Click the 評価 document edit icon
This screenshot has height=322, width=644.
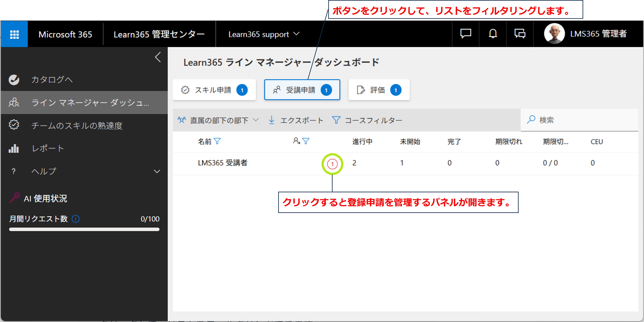(361, 90)
